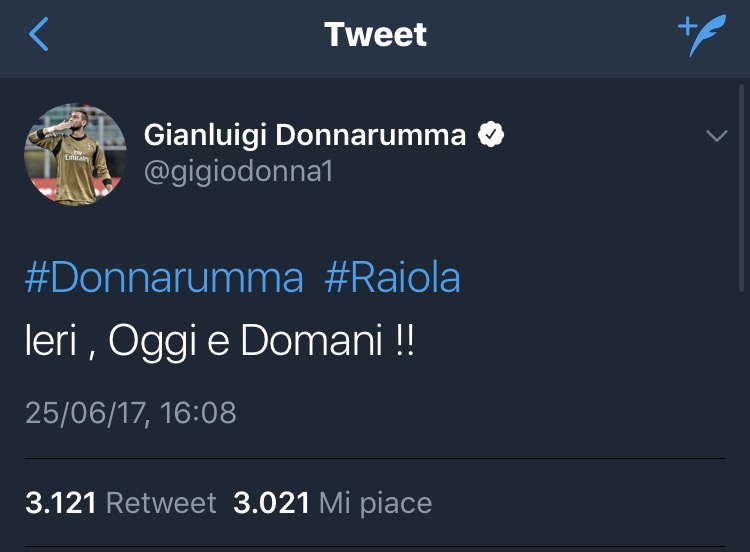Tap the verified badge next to Donnarumma's name

click(x=491, y=135)
